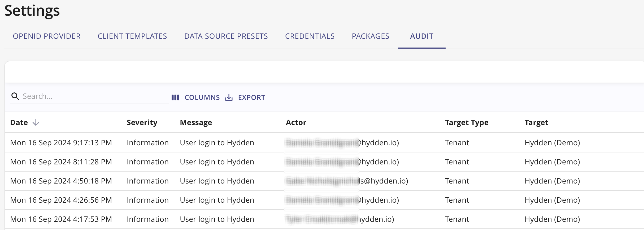Viewport: 644px width, 230px height.
Task: Click the Export download icon
Action: tap(229, 97)
